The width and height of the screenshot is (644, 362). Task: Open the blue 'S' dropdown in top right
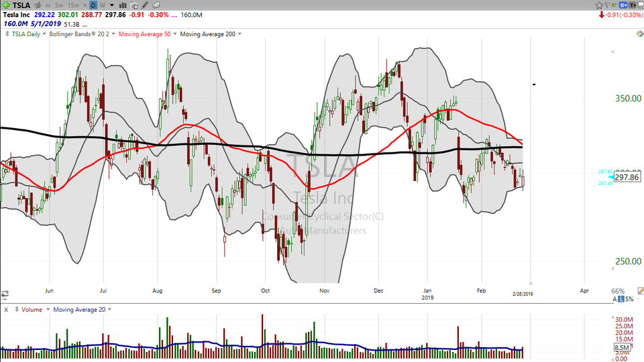click(623, 5)
